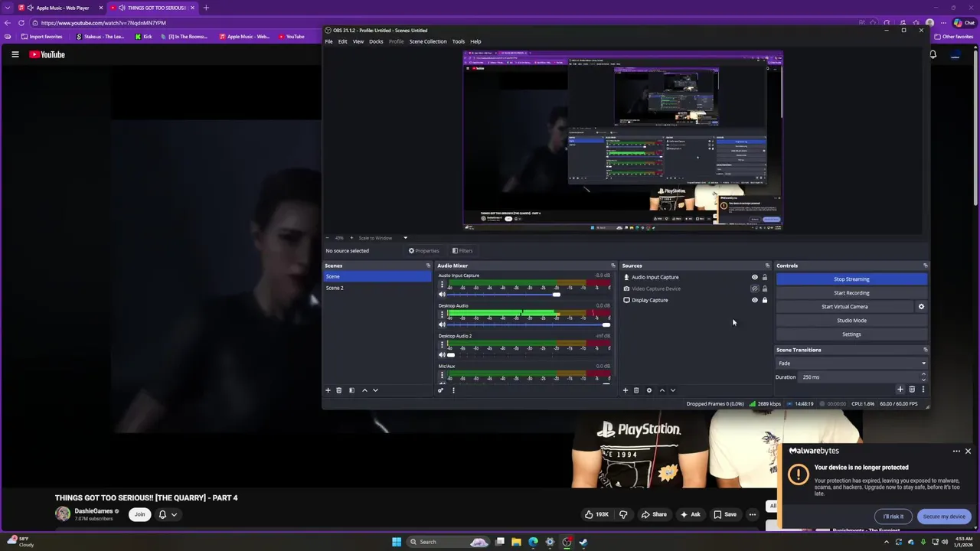The width and height of the screenshot is (980, 551).
Task: Pop out the Scenes dock
Action: tap(428, 266)
